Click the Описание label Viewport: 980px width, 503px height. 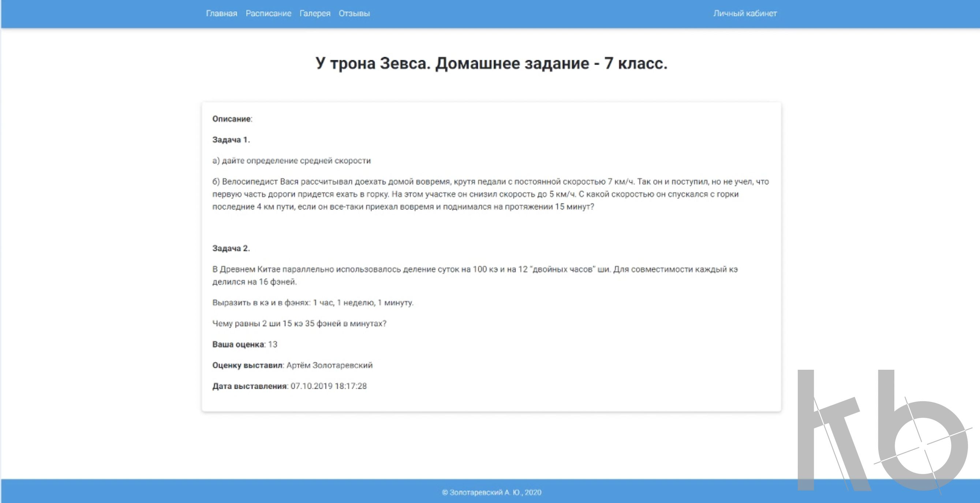pos(232,119)
